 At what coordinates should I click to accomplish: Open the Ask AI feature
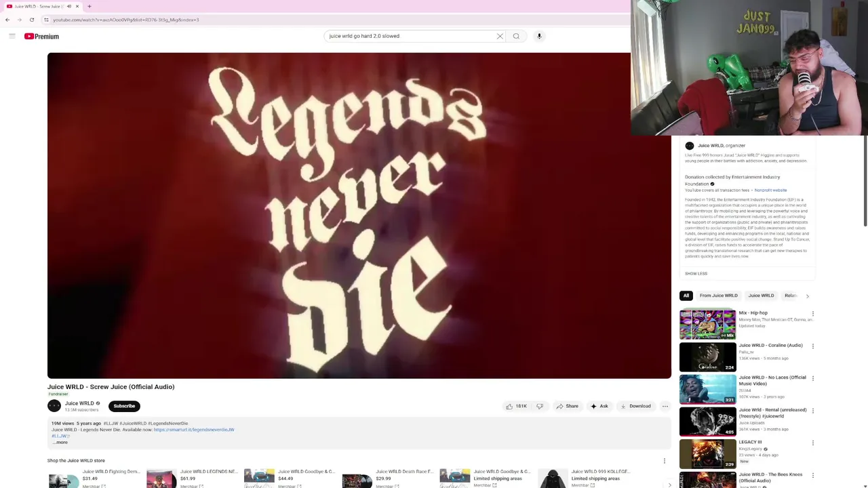[599, 406]
